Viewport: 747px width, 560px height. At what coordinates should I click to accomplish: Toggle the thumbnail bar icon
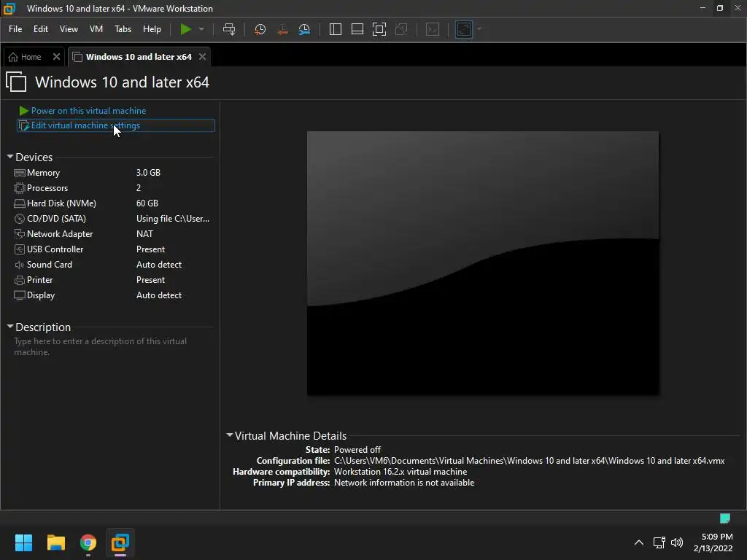tap(357, 29)
